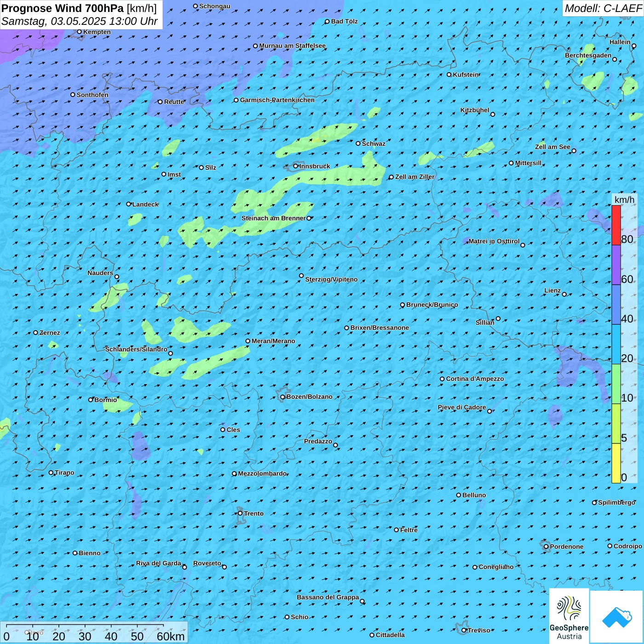Screen dimensions: 644x644
Task: Click the Kempten location dot
Action: [80, 32]
